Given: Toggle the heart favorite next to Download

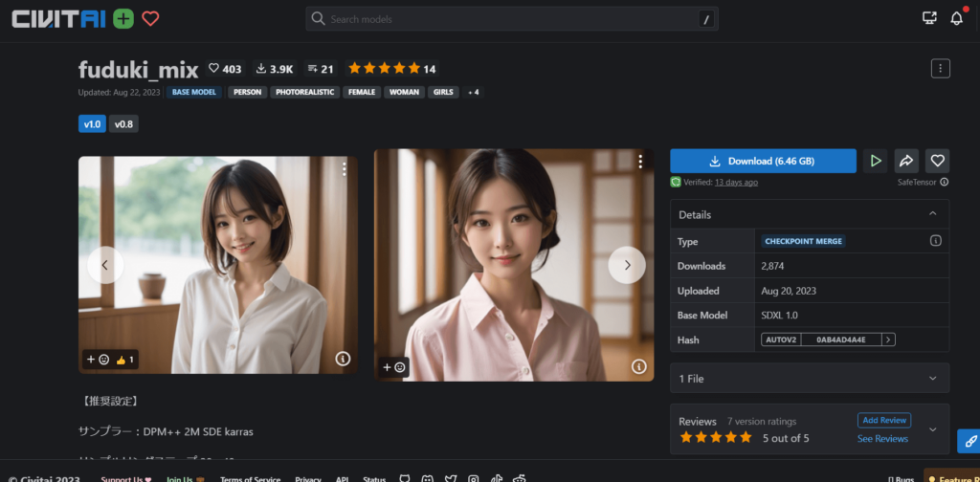Looking at the screenshot, I should pyautogui.click(x=938, y=161).
